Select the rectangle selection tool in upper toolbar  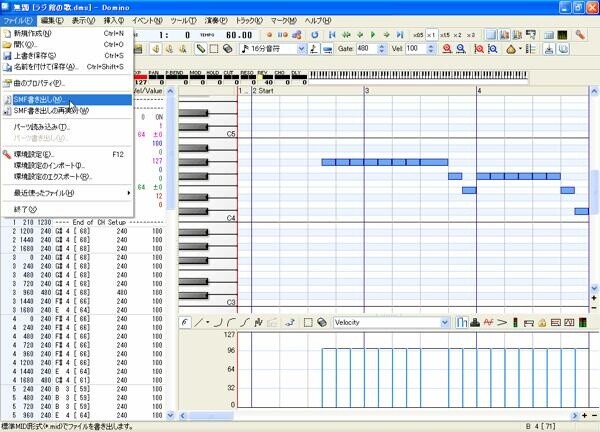coord(214,49)
